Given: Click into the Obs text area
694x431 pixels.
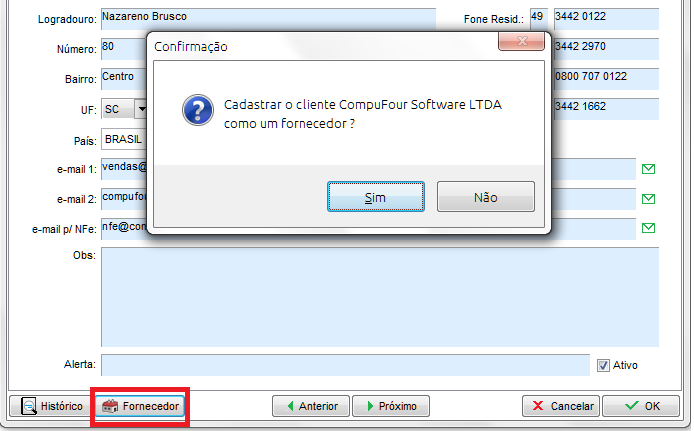Looking at the screenshot, I should 380,297.
